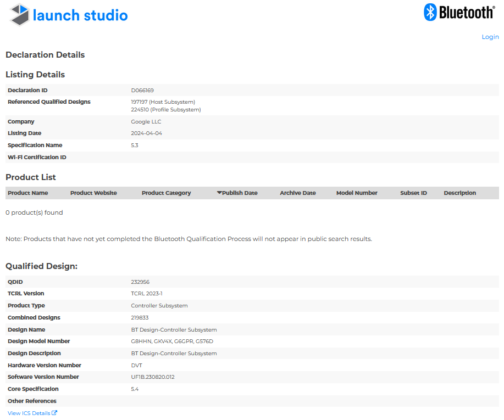
Task: Click the Description column header
Action: (x=459, y=193)
